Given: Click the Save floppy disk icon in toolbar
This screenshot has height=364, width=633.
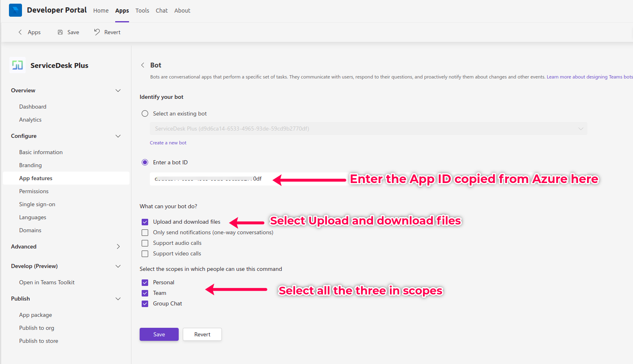Looking at the screenshot, I should tap(60, 32).
